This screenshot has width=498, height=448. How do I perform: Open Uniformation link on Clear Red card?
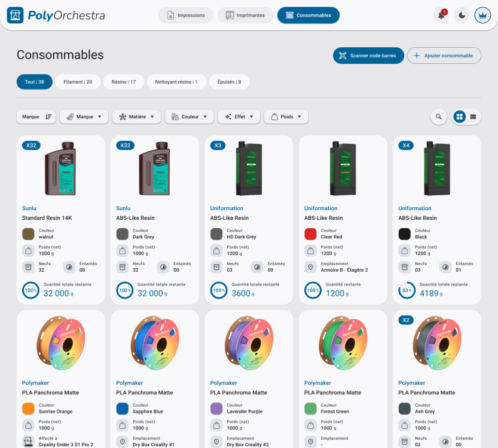(x=321, y=208)
